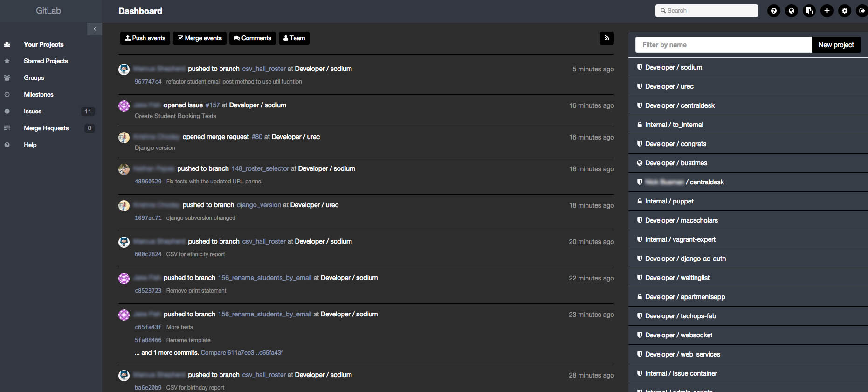Open avatar on 148_roster_selector push event
This screenshot has height=392, width=868.
click(x=124, y=169)
